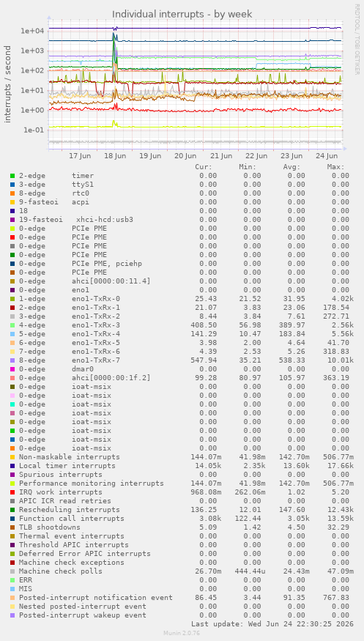Click the yellow swatch beside 9-fasteoi acpi
The height and width of the screenshot is (641, 364).
click(12, 202)
